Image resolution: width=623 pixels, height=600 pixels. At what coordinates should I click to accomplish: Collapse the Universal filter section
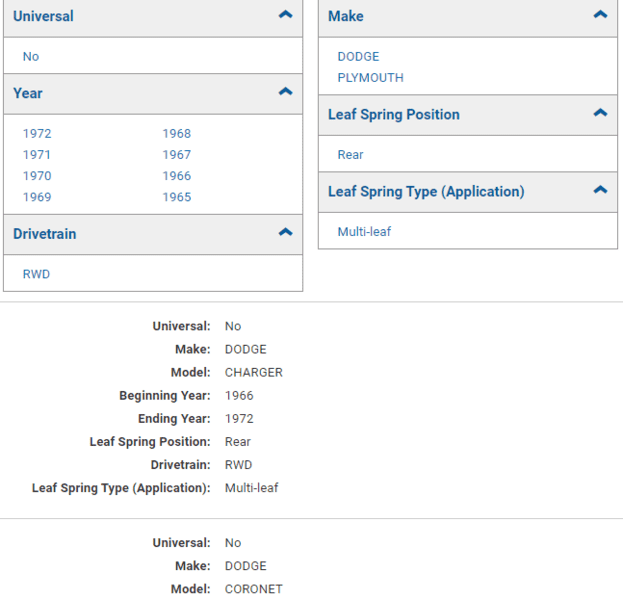(285, 15)
